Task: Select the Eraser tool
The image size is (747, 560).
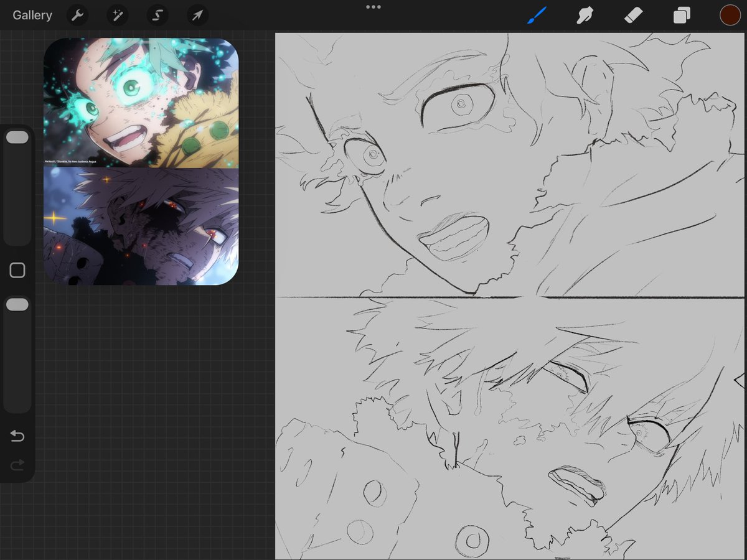Action: (633, 15)
